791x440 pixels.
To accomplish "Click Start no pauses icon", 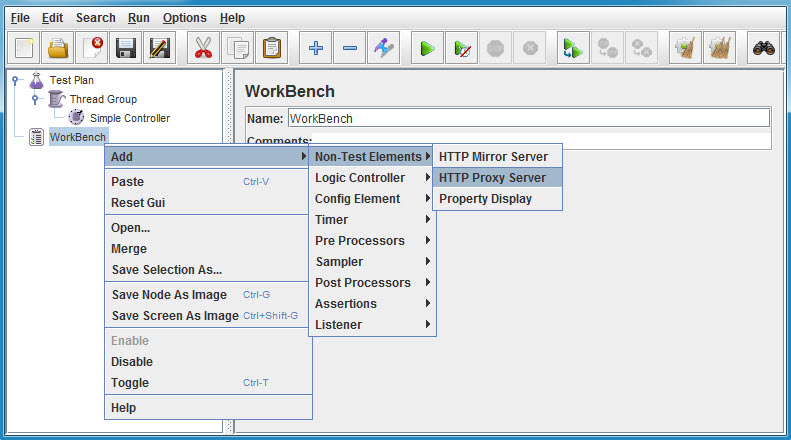I will click(x=462, y=48).
